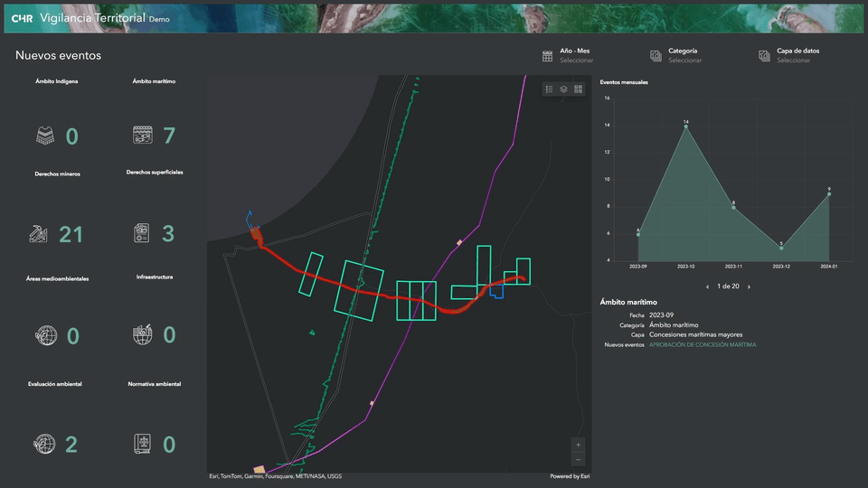
Task: Click the Evaluación ambiental globe icon
Action: pyautogui.click(x=43, y=444)
